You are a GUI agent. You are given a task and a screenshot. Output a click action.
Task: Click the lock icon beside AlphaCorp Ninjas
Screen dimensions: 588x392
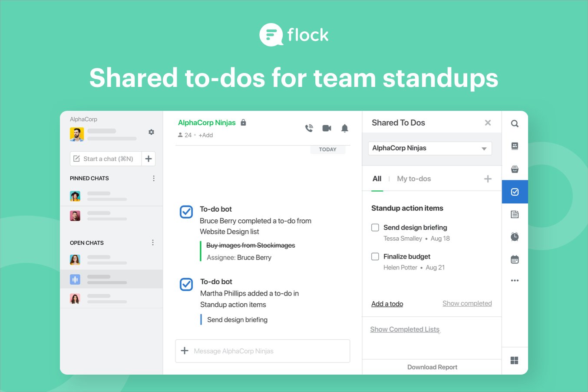[243, 123]
